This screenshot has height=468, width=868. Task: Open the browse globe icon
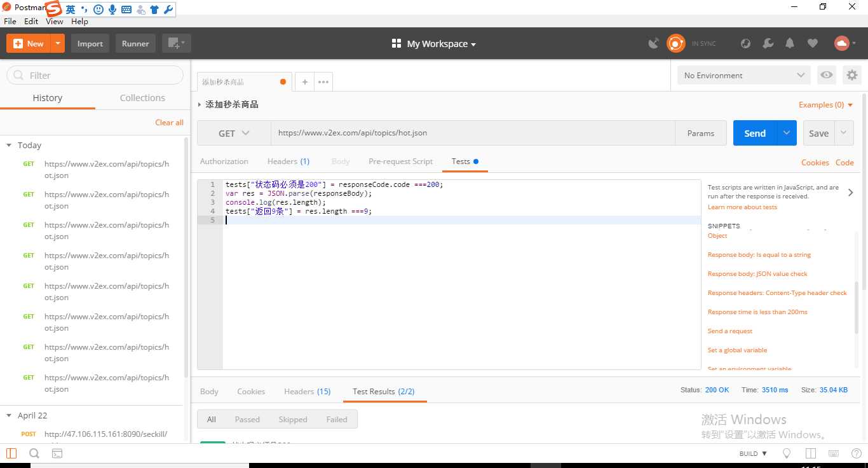point(746,43)
